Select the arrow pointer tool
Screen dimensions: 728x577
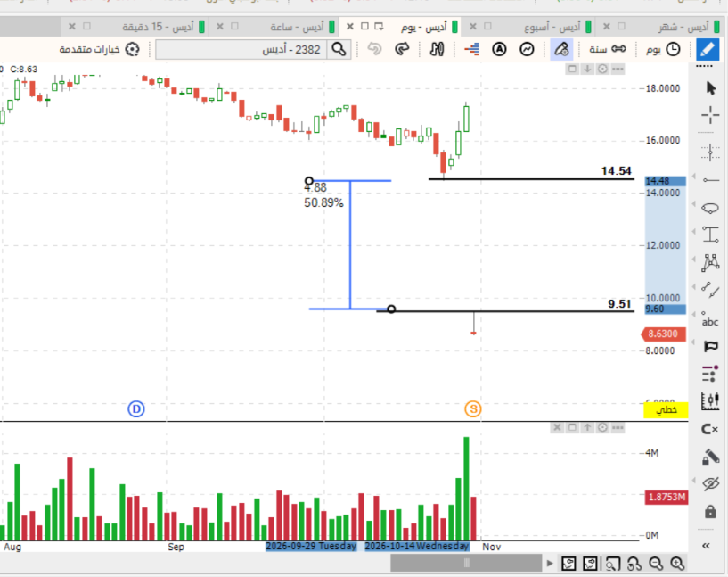click(x=710, y=87)
